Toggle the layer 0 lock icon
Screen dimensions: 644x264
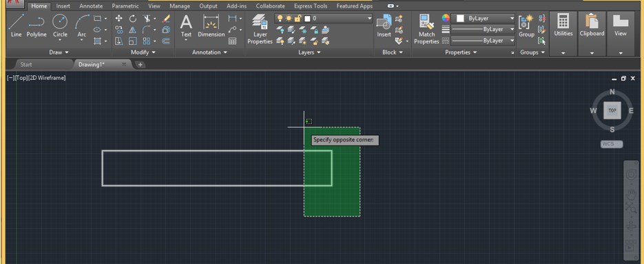point(298,19)
